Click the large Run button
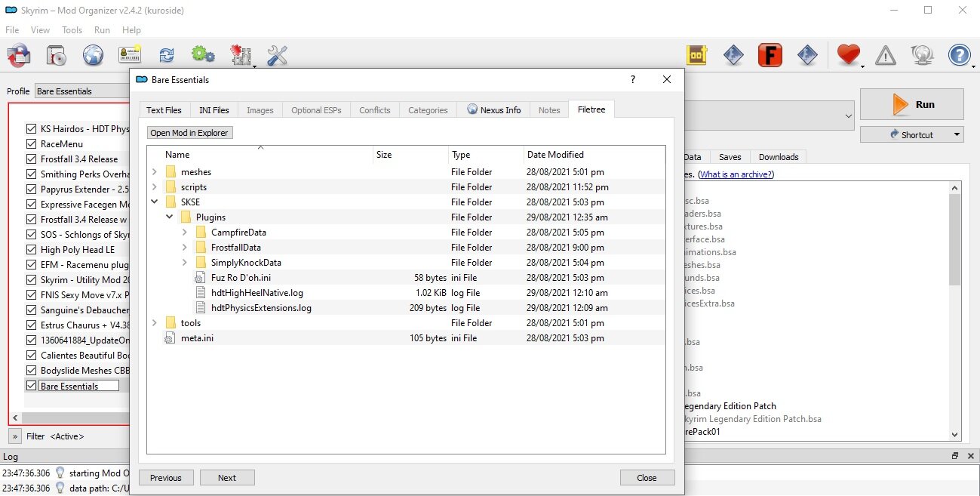980x496 pixels. pyautogui.click(x=912, y=104)
